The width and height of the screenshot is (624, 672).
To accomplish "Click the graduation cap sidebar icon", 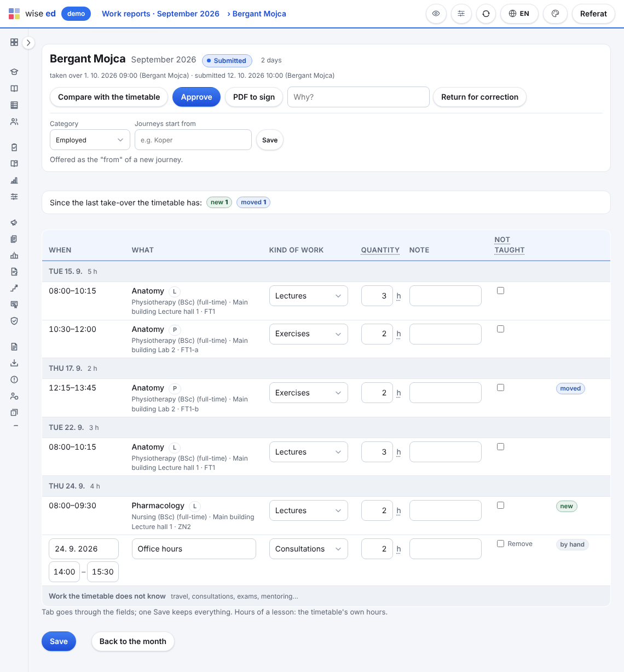I will pyautogui.click(x=14, y=72).
